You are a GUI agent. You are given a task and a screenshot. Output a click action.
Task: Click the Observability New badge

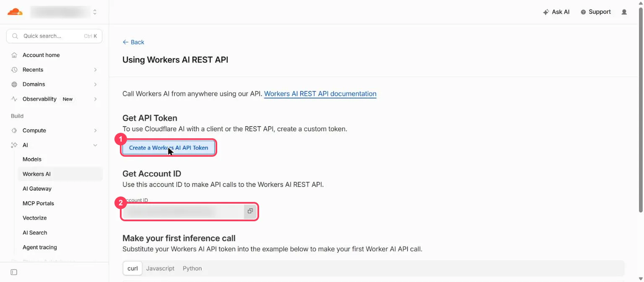pos(68,99)
